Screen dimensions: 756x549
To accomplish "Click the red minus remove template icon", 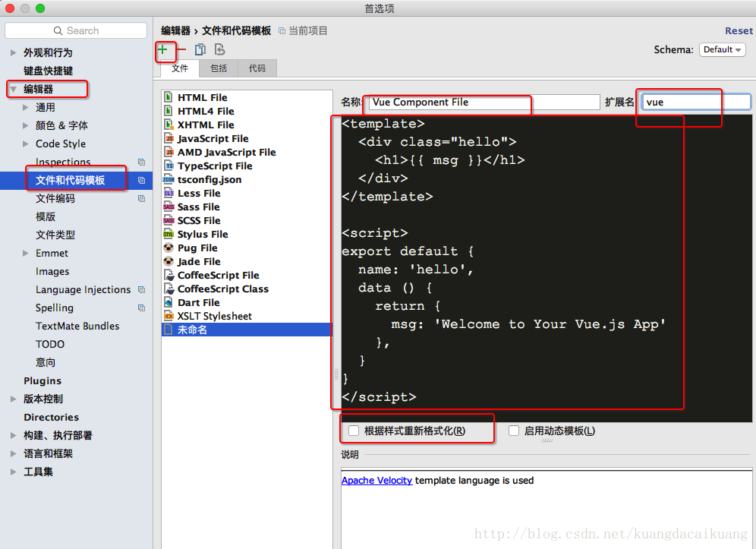I will click(x=181, y=49).
